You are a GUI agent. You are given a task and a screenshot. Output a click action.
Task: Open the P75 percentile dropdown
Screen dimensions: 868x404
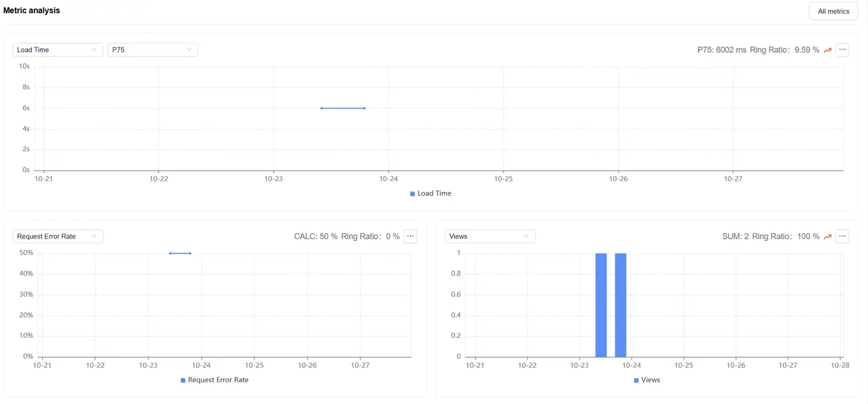coord(153,50)
